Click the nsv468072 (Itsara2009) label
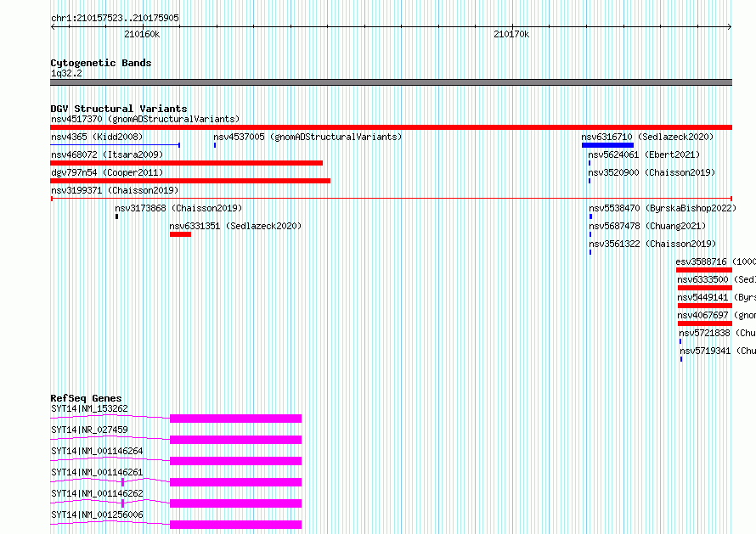The height and width of the screenshot is (534, 756). 107,155
